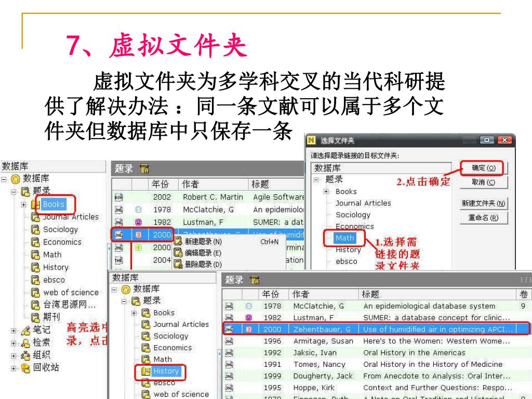Choose 新建题录 (N) context menu entry
The width and height of the screenshot is (532, 399).
pos(203,242)
